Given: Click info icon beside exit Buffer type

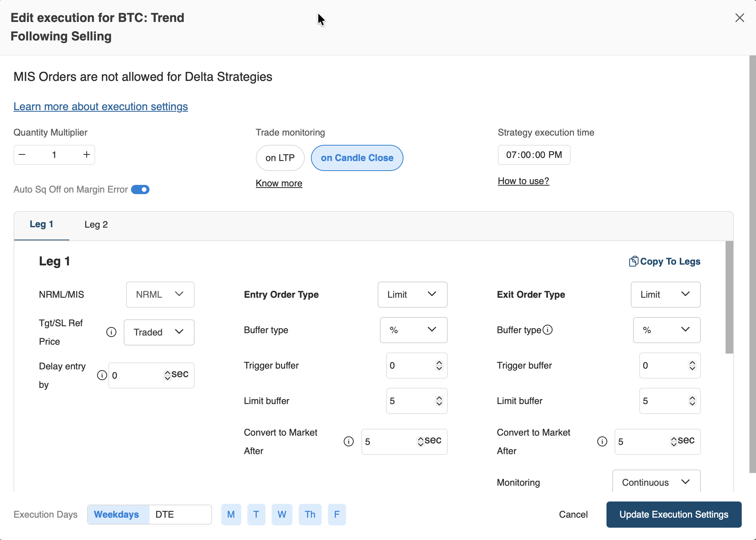Looking at the screenshot, I should click(548, 330).
